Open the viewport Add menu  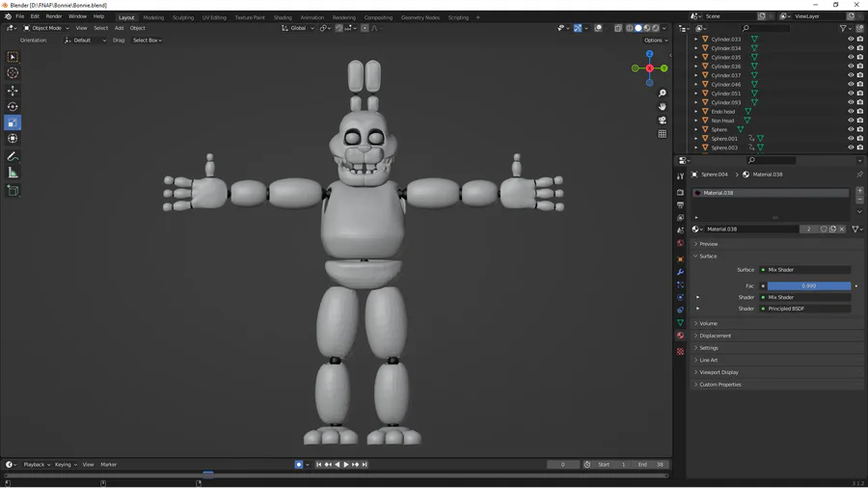(x=119, y=28)
